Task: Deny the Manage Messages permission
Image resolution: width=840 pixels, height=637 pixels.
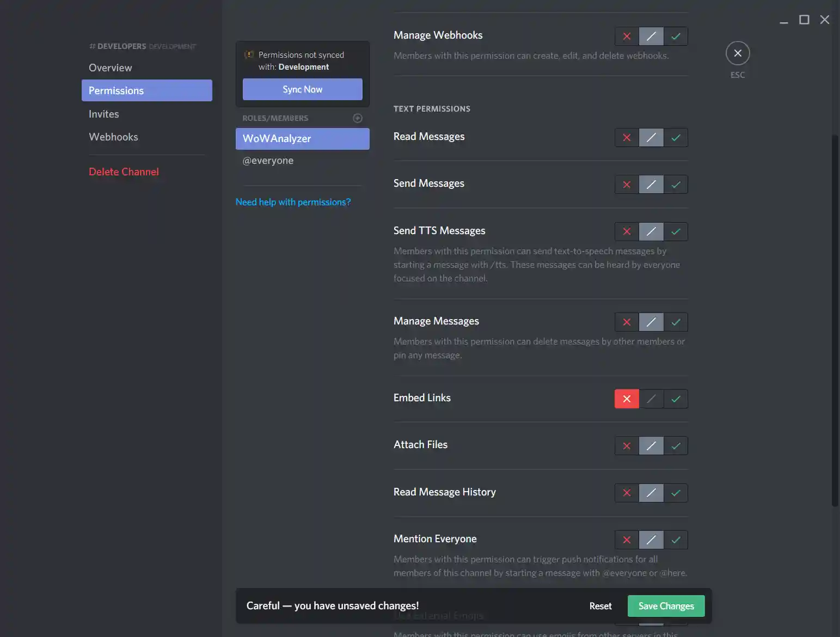Action: click(627, 322)
